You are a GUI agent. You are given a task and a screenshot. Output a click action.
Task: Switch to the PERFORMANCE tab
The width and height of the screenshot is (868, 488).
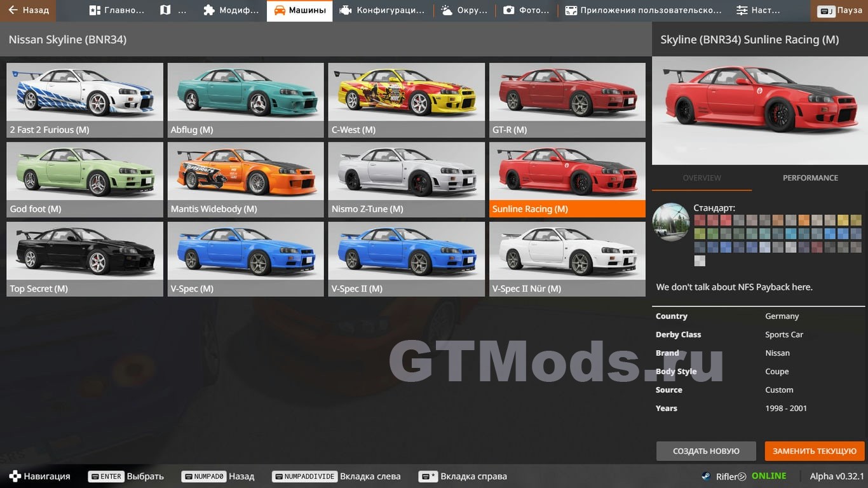[810, 178]
